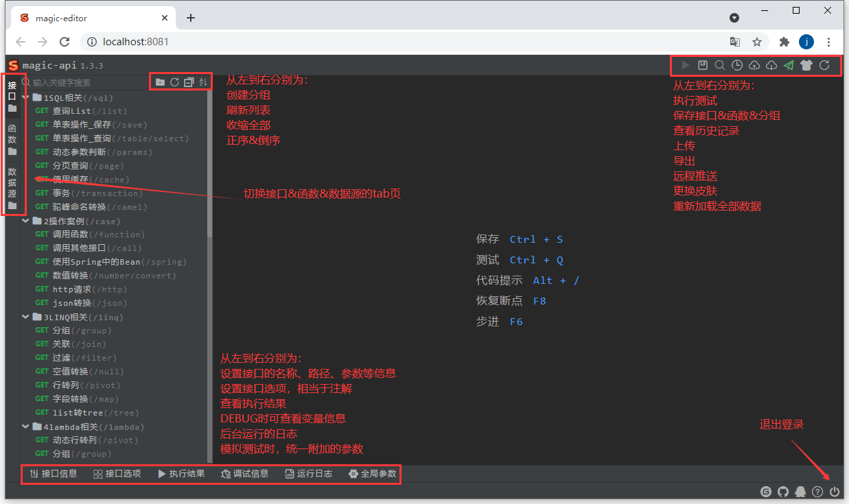Image resolution: width=849 pixels, height=504 pixels.
Task: Collapse the 4lambda相关 group
Action: pos(25,426)
